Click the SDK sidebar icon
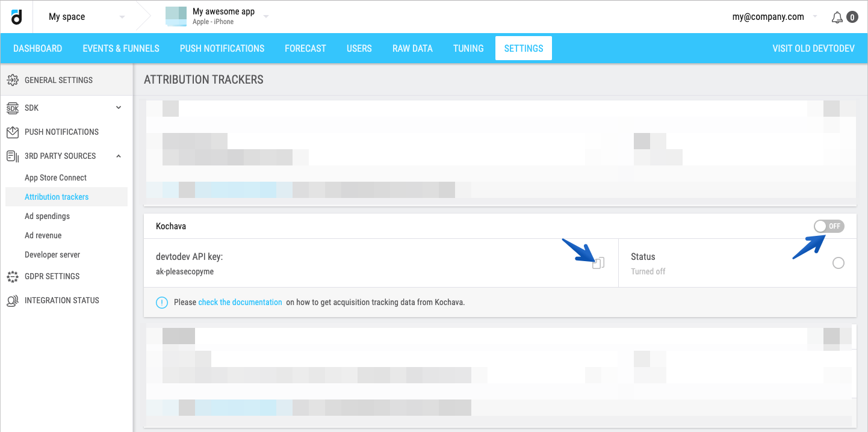 click(13, 108)
